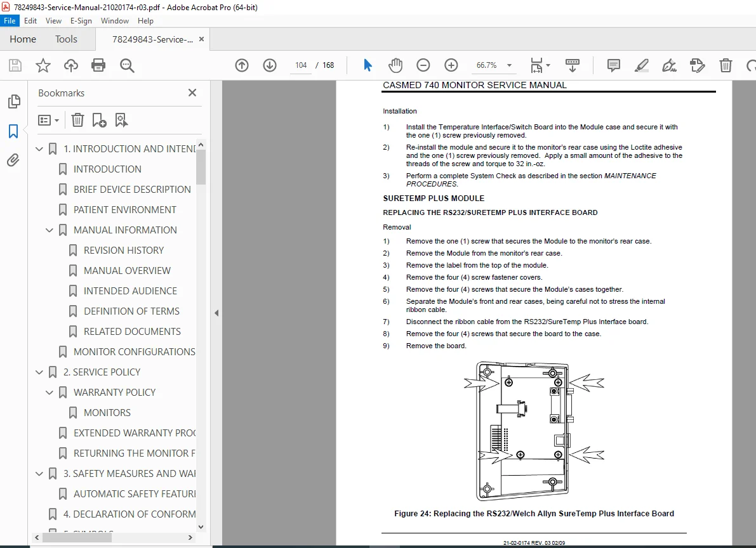Add new bookmark icon
The width and height of the screenshot is (756, 548).
99,120
